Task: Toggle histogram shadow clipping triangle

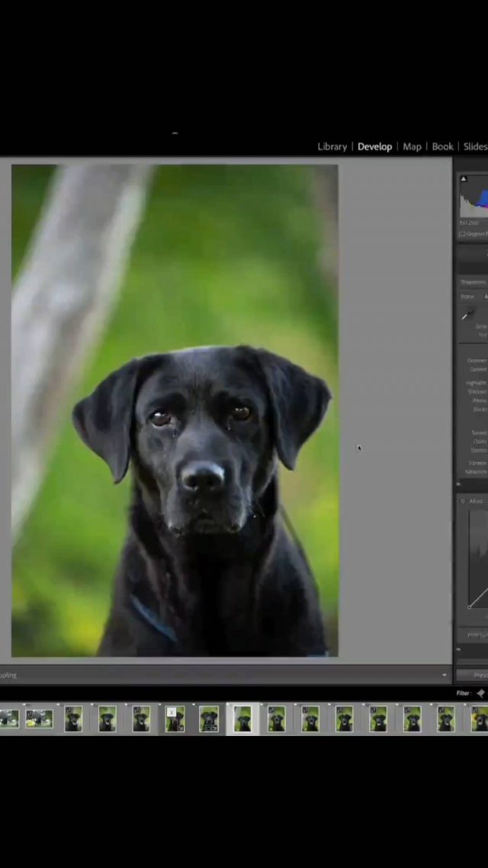Action: pyautogui.click(x=464, y=178)
